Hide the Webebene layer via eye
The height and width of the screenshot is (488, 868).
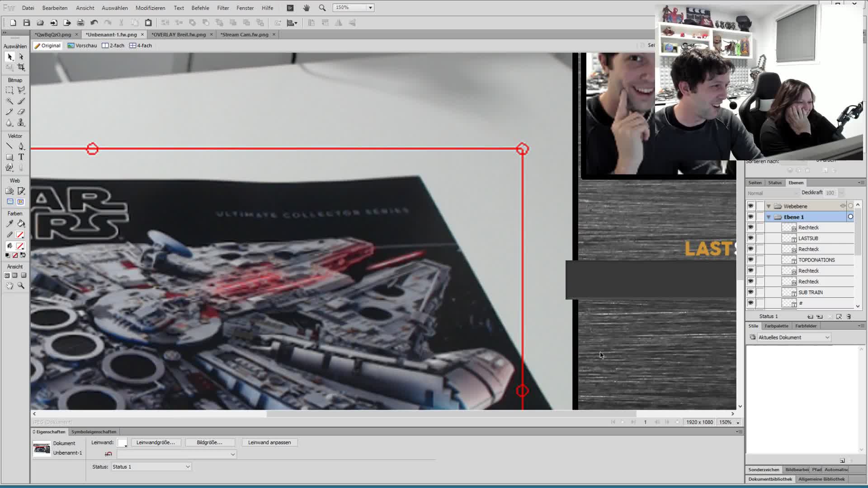click(750, 206)
